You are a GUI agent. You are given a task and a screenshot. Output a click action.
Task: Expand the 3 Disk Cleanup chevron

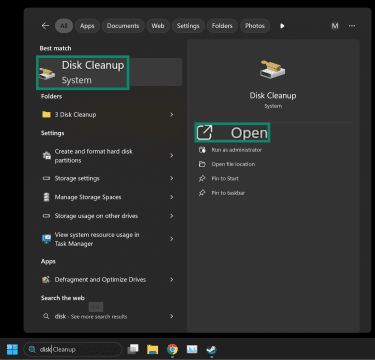[172, 114]
